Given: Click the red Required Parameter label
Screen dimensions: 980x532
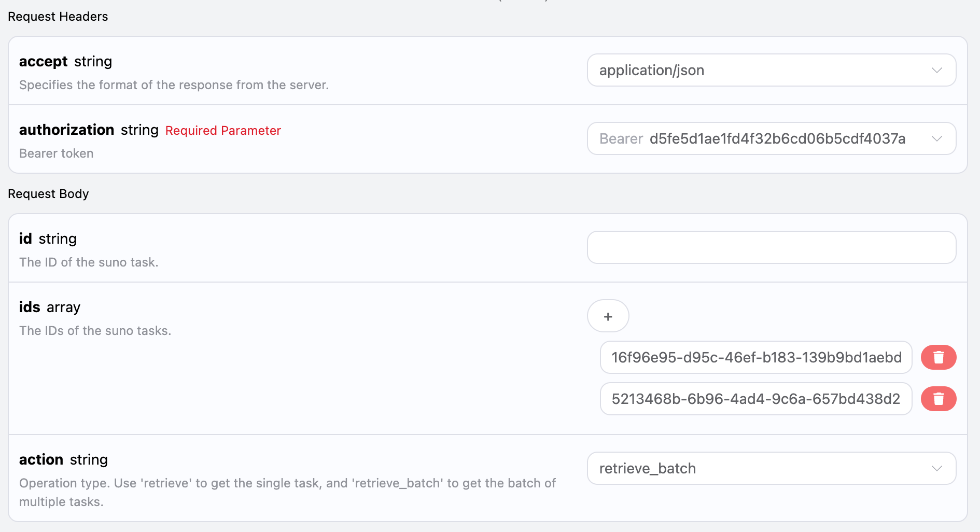Looking at the screenshot, I should pyautogui.click(x=223, y=131).
